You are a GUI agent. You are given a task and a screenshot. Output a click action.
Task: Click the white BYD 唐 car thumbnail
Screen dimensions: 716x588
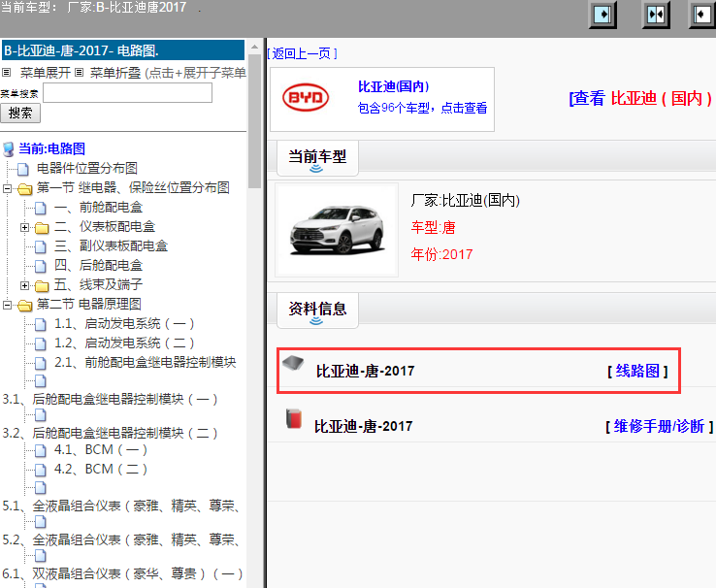tap(337, 230)
